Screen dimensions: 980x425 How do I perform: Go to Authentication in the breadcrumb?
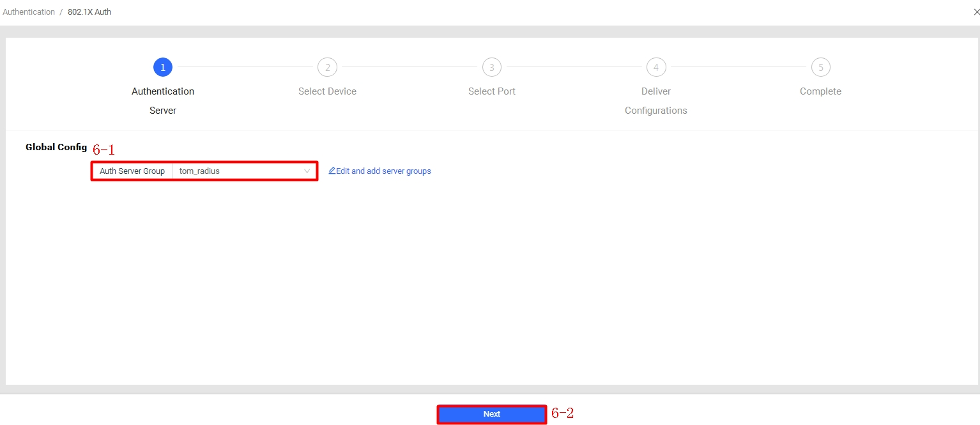point(29,12)
